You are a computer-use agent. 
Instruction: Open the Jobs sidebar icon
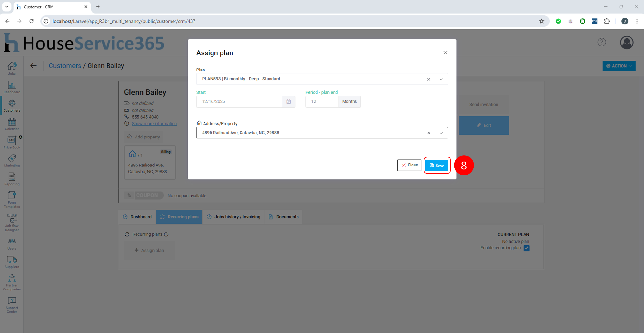[x=12, y=68]
